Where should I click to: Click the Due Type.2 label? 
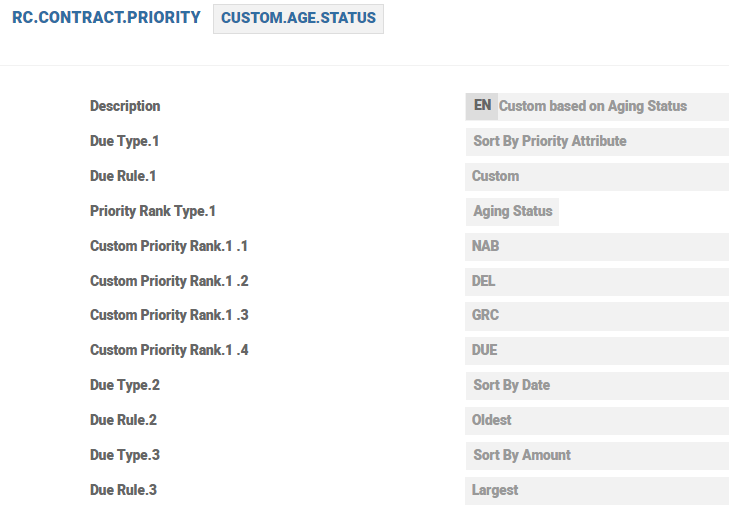(125, 385)
